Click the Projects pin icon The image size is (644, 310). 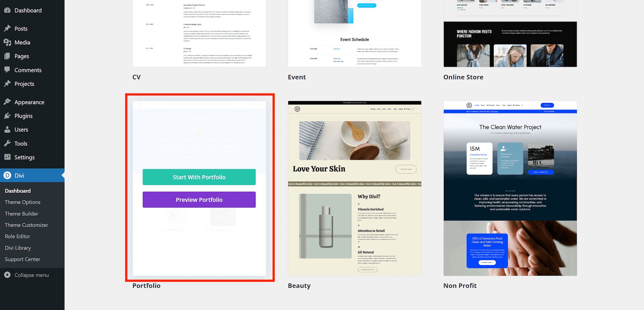(x=7, y=84)
